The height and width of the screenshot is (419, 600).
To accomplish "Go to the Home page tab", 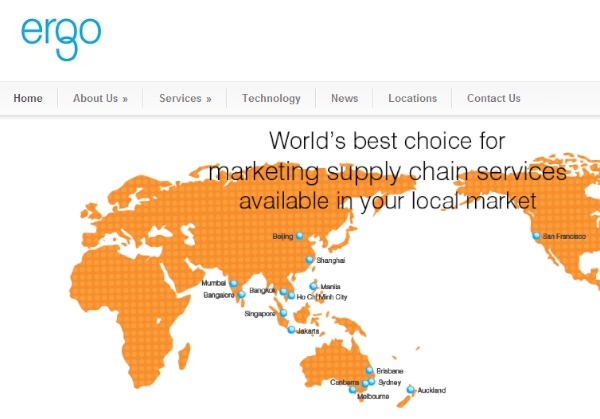I will 28,98.
